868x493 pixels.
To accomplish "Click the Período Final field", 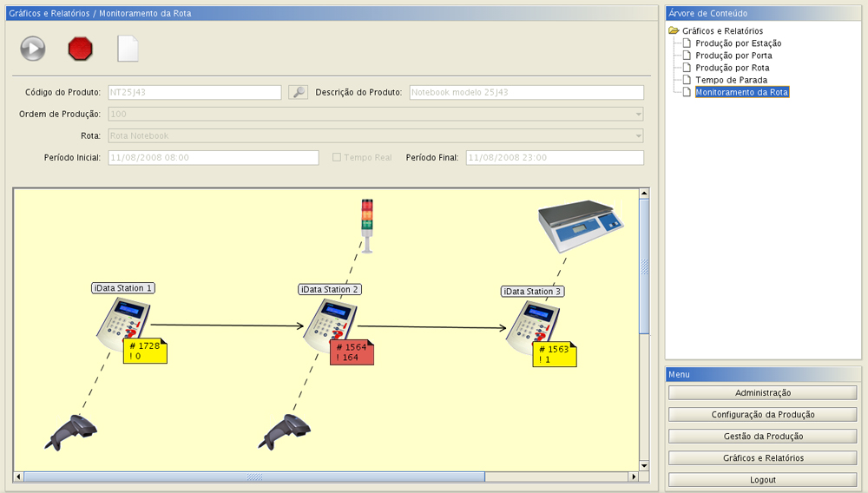I will (x=555, y=158).
